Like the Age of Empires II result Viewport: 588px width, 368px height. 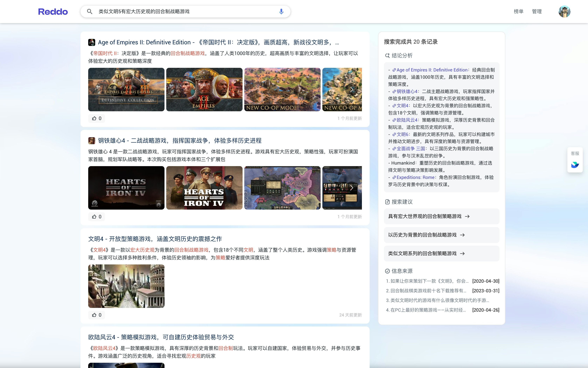(x=97, y=118)
